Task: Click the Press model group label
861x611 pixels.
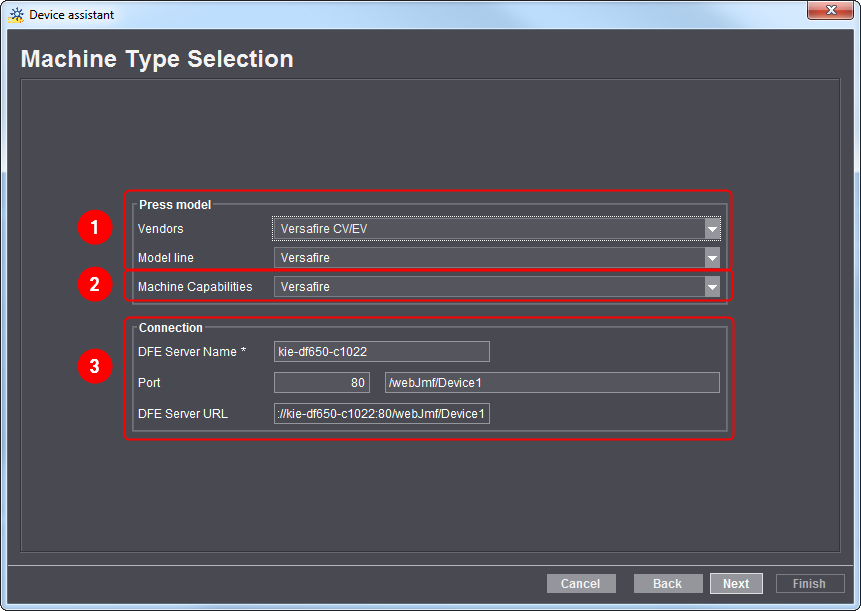Action: pyautogui.click(x=175, y=205)
